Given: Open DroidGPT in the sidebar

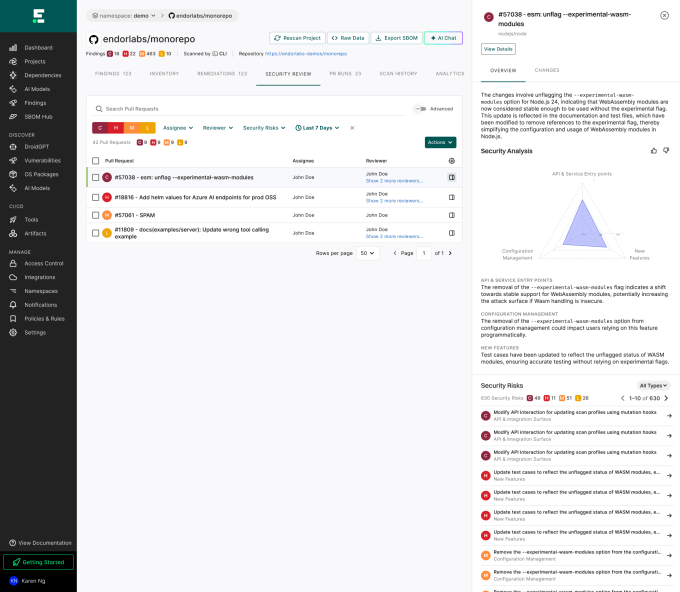Looking at the screenshot, I should [38, 146].
